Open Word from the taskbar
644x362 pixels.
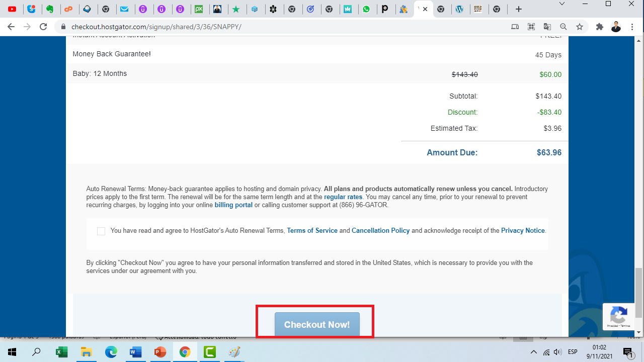tap(135, 352)
